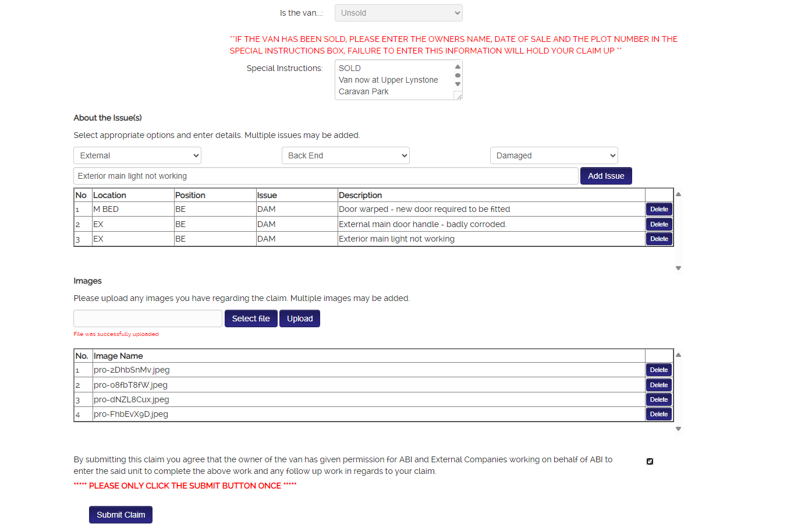The height and width of the screenshot is (531, 812).
Task: Remove image pro-o8fbT8fW.jpeg from list
Action: 659,385
